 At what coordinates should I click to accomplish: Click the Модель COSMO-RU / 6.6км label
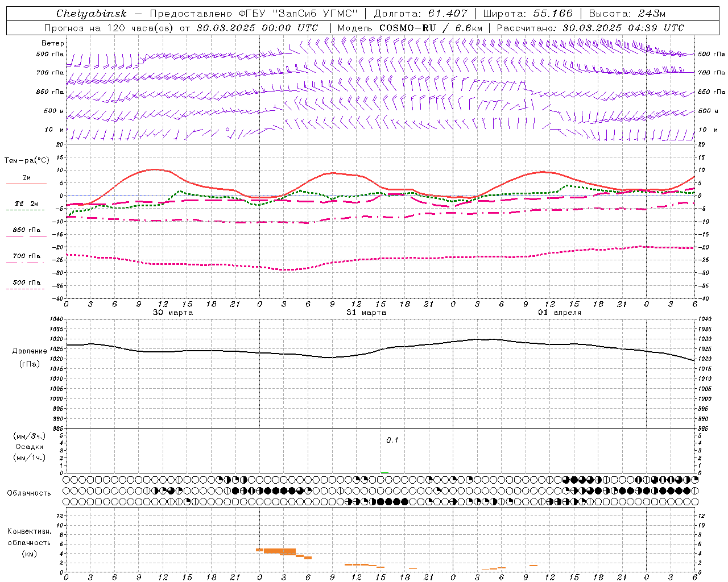(x=410, y=28)
